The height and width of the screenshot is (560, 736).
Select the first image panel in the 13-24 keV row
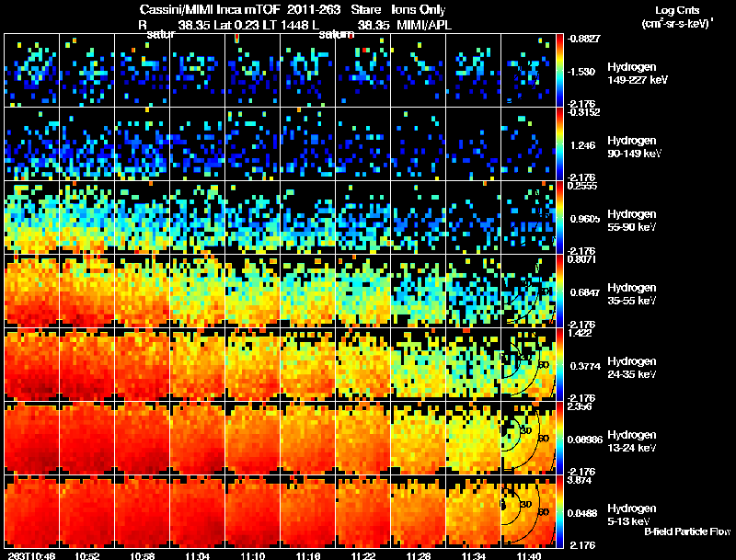[32, 439]
